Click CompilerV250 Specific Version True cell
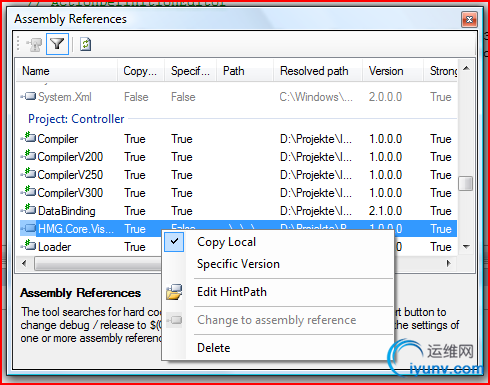The width and height of the screenshot is (490, 385). point(182,175)
